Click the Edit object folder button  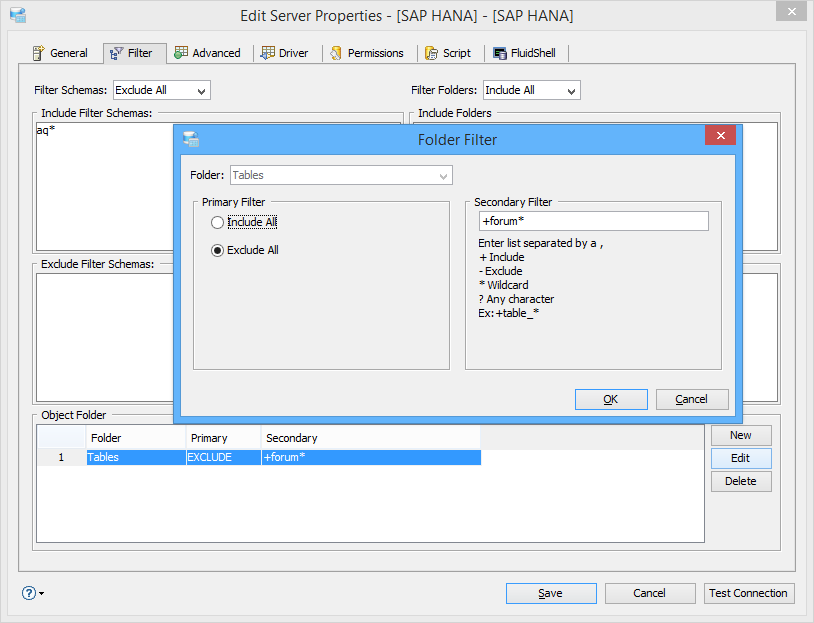click(x=741, y=458)
